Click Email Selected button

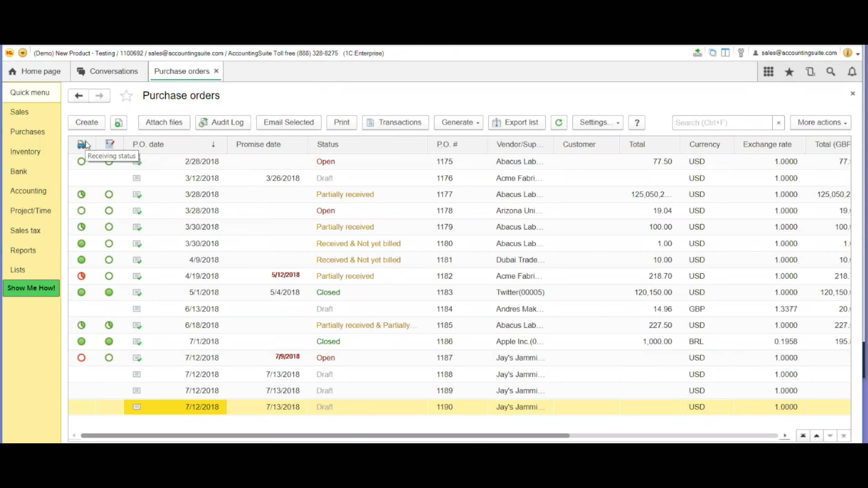point(289,122)
